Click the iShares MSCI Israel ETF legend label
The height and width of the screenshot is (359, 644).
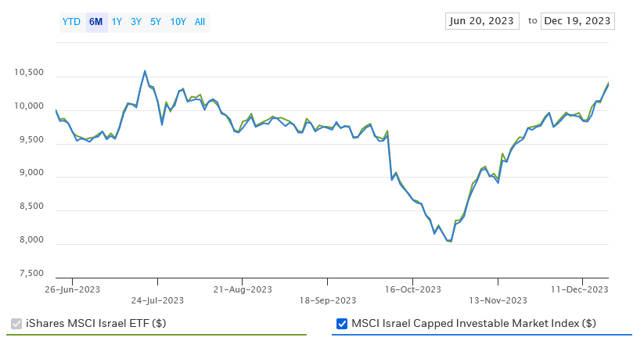coord(95,324)
